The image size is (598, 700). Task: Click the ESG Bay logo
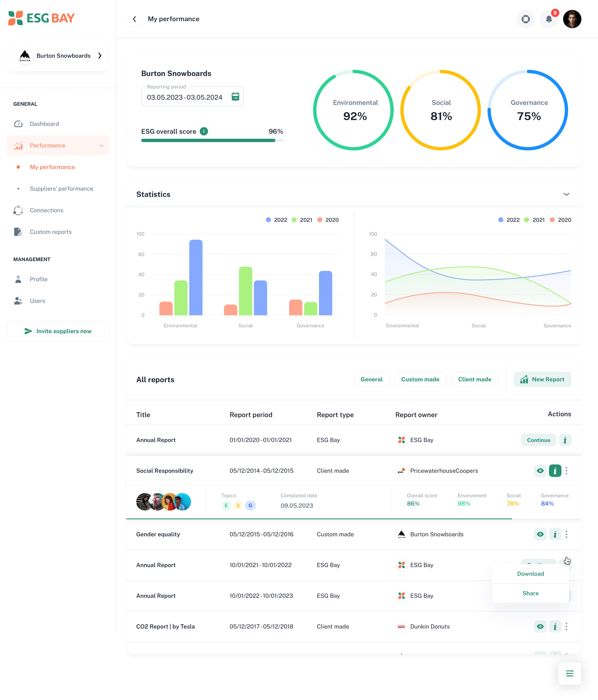point(41,18)
